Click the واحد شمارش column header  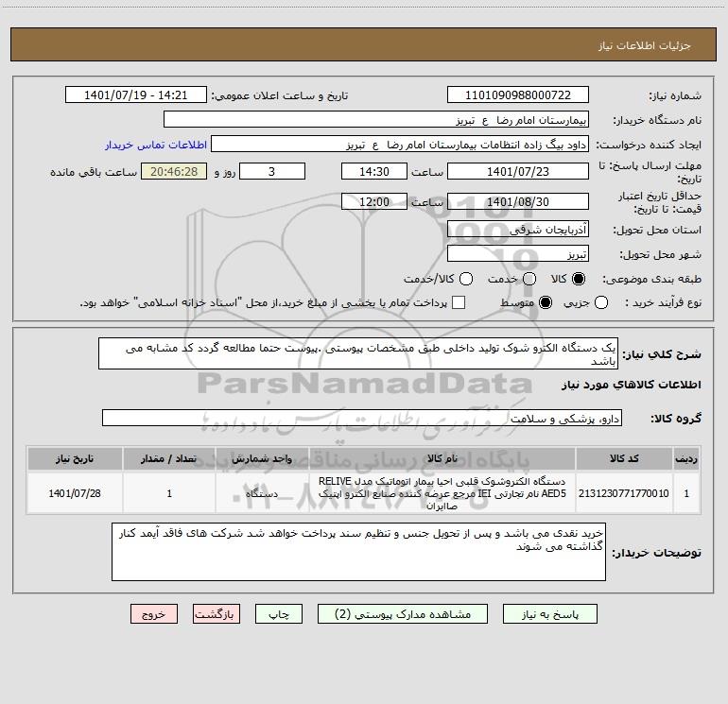[x=262, y=458]
